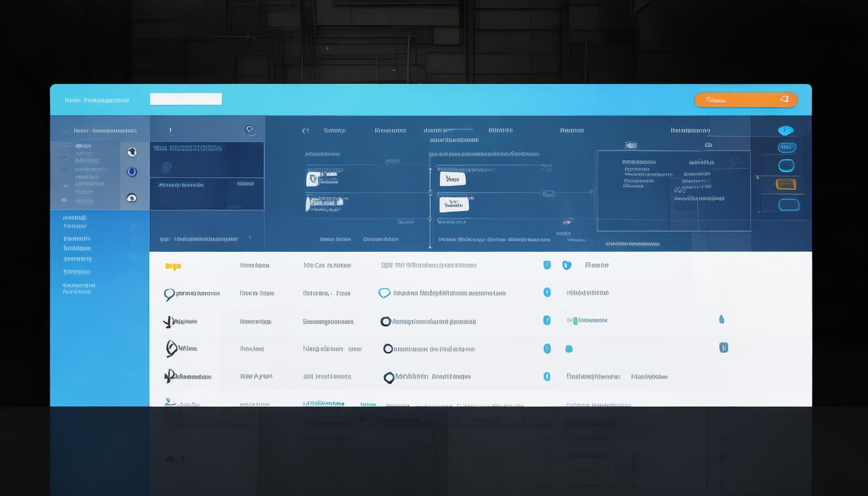Toggle the eye icon in the left sidebar
868x496 pixels.
[132, 198]
